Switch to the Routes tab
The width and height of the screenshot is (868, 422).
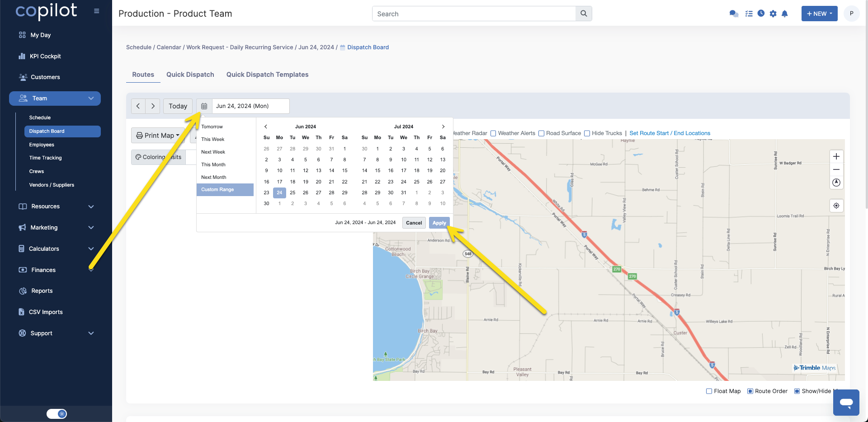pyautogui.click(x=143, y=75)
